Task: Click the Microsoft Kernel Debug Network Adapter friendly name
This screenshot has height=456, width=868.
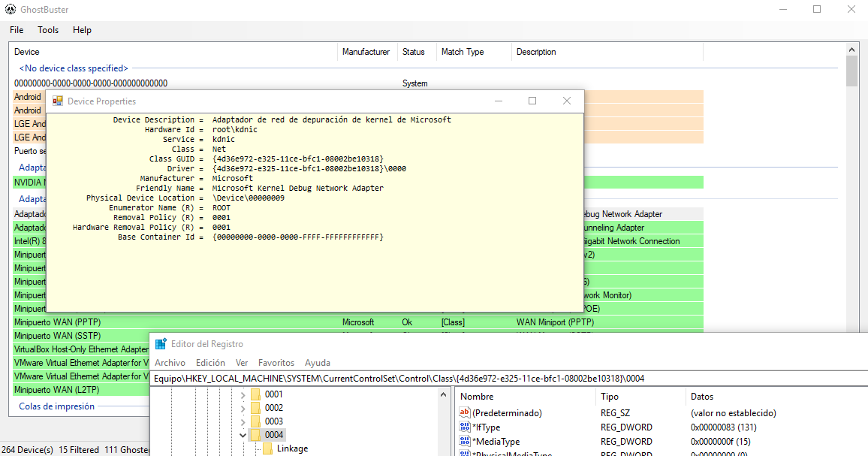Action: (x=298, y=188)
